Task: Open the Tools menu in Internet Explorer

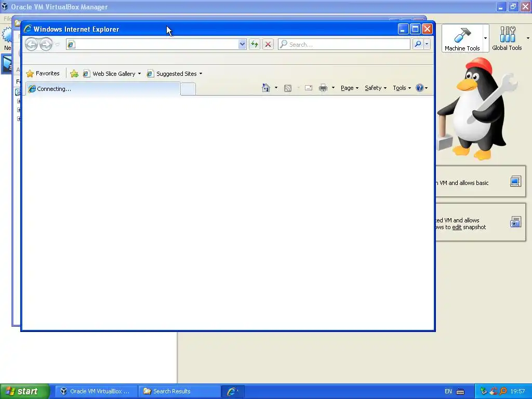Action: pos(402,88)
